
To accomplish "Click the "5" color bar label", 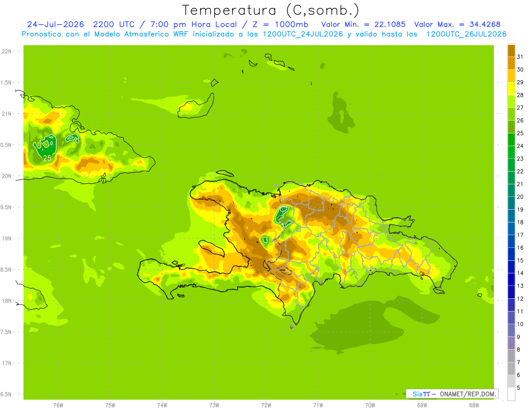I will pyautogui.click(x=519, y=388).
